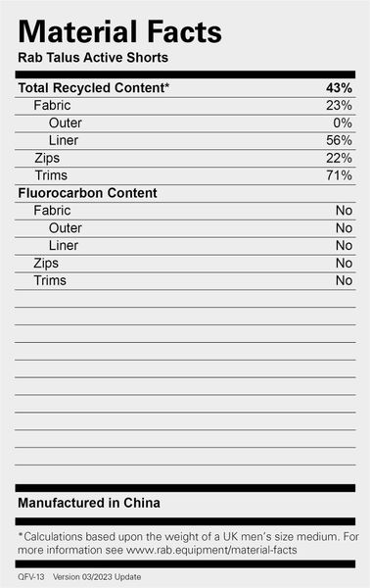This screenshot has height=588, width=370.
Task: Click the Total Recycled Content row label
Action: (94, 88)
